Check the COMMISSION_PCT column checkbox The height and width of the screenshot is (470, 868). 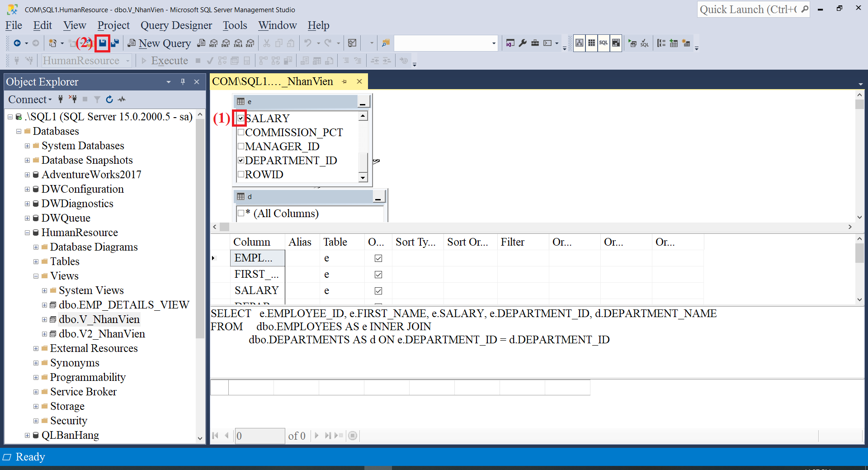(x=241, y=132)
